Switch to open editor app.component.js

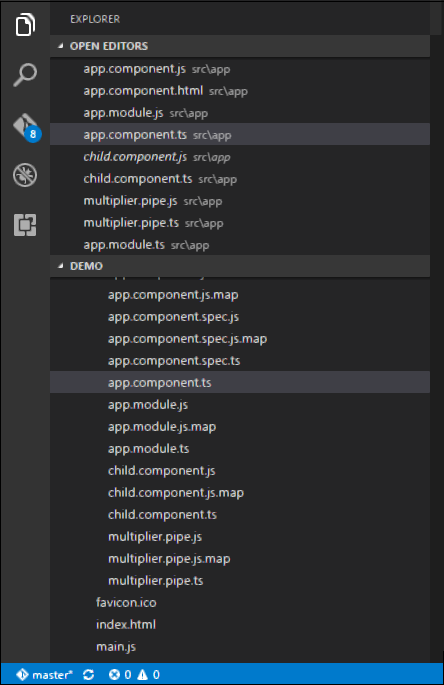click(x=240, y=69)
